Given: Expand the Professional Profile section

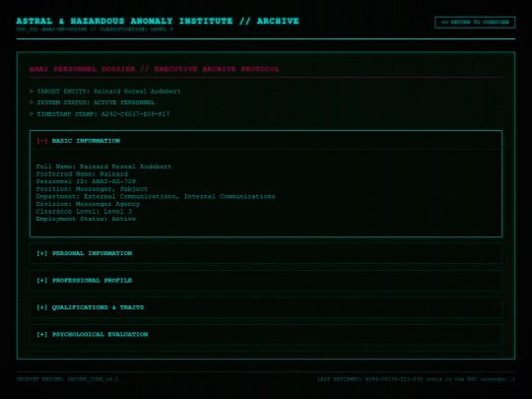Looking at the screenshot, I should (266, 280).
